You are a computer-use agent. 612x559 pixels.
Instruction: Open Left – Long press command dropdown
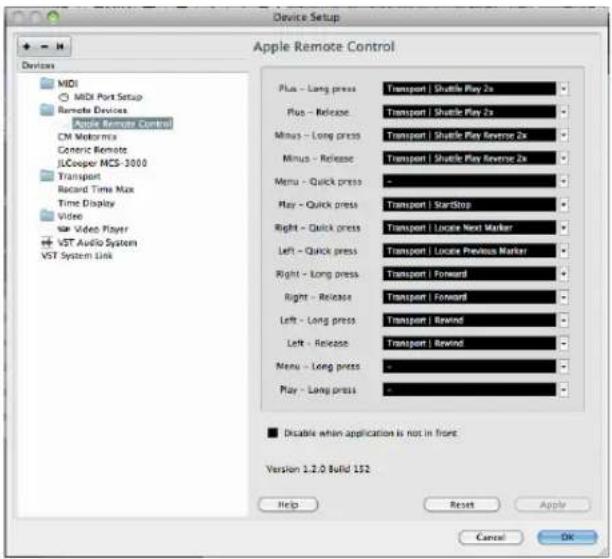(x=564, y=320)
